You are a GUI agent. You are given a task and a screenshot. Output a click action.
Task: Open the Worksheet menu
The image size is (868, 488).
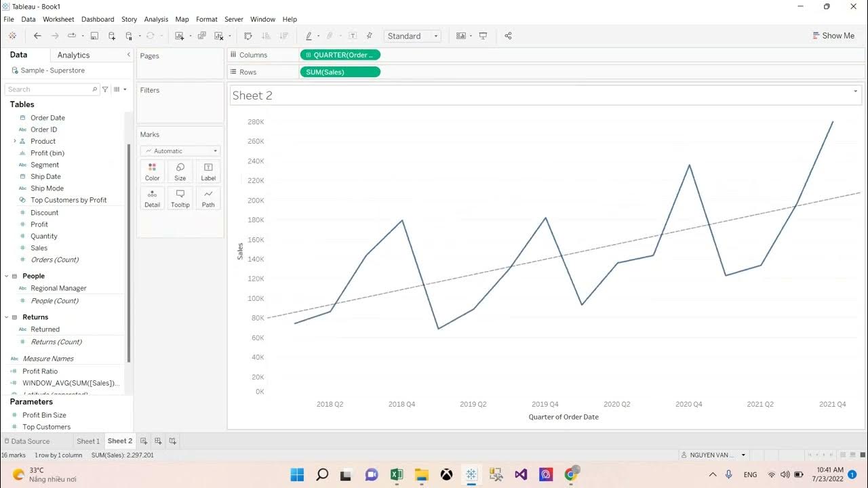point(58,19)
